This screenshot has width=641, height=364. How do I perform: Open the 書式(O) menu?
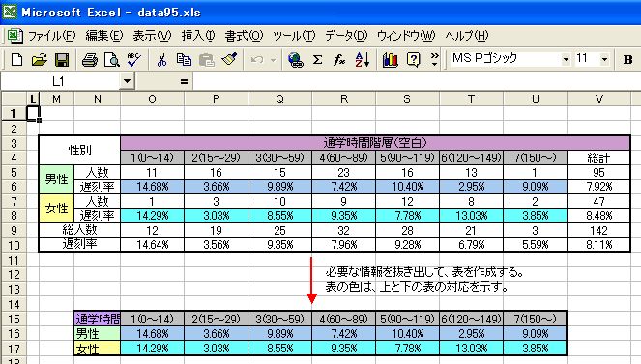244,36
